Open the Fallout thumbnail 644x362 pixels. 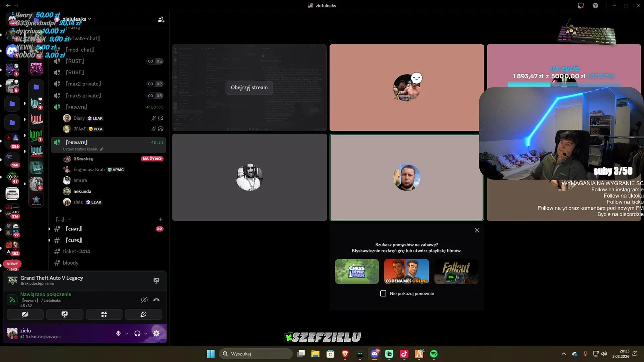click(x=456, y=271)
